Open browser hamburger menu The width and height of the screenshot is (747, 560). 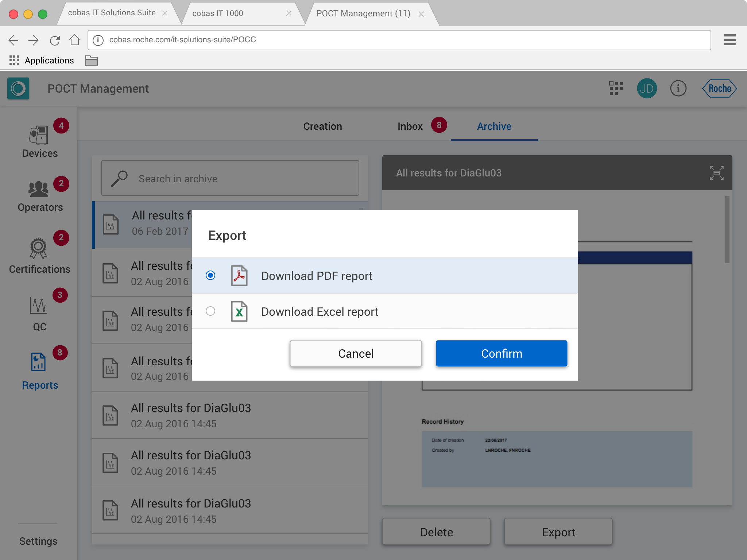pyautogui.click(x=729, y=40)
